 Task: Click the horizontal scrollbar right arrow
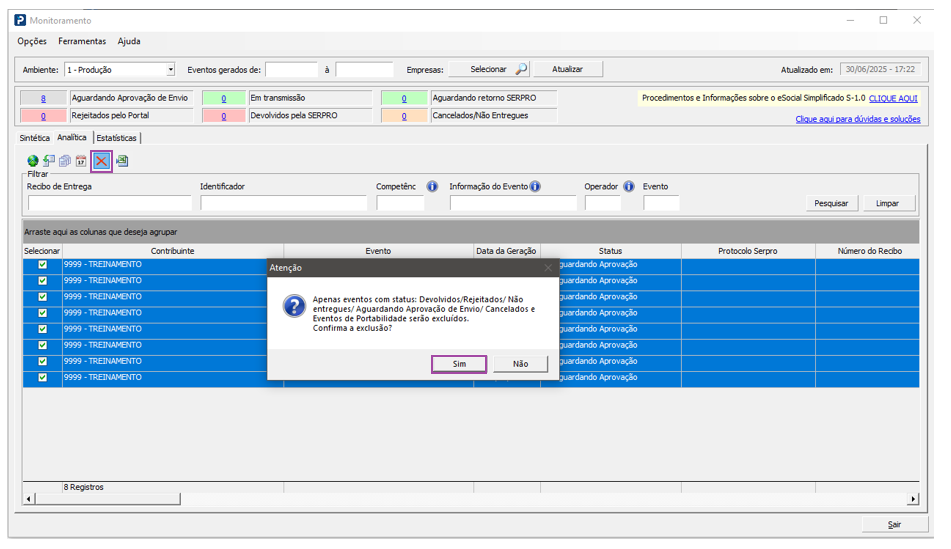(913, 499)
